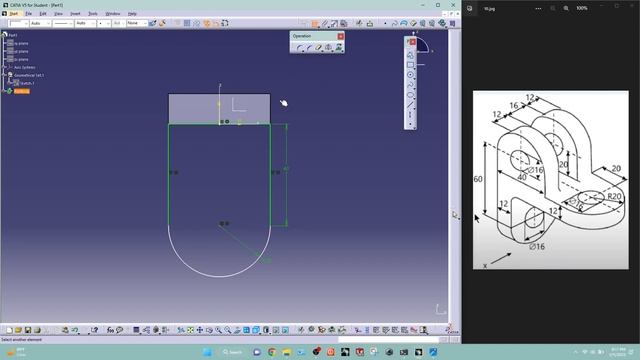Viewport: 640px width, 360px height.
Task: Select the Profile tool in the vertical toolbar
Action: point(410,55)
